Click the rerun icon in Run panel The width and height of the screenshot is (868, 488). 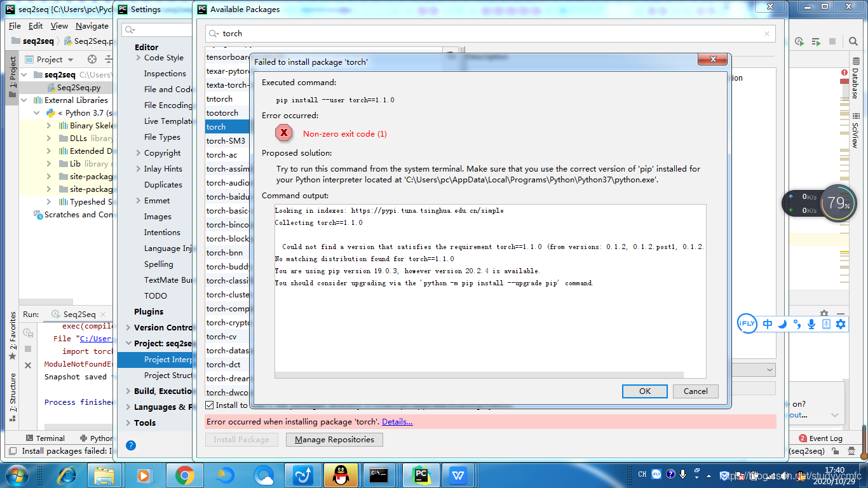pos(28,332)
